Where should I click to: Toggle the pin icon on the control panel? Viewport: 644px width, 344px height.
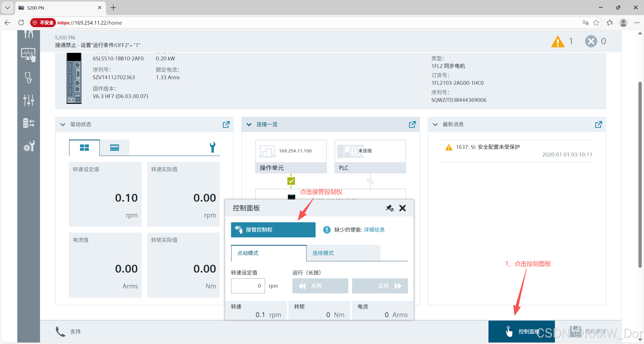[x=390, y=208]
